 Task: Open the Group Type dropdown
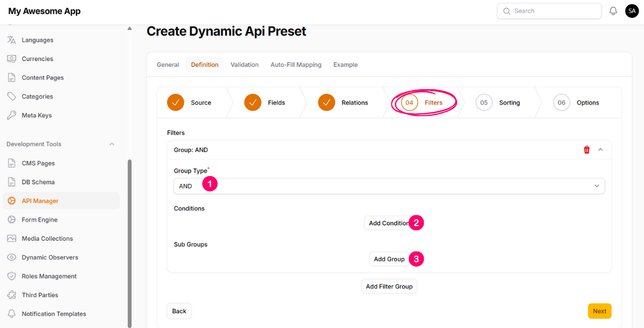coord(389,186)
